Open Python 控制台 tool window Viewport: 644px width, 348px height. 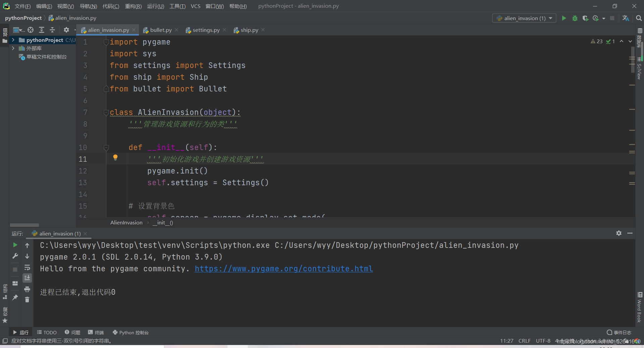pos(131,332)
